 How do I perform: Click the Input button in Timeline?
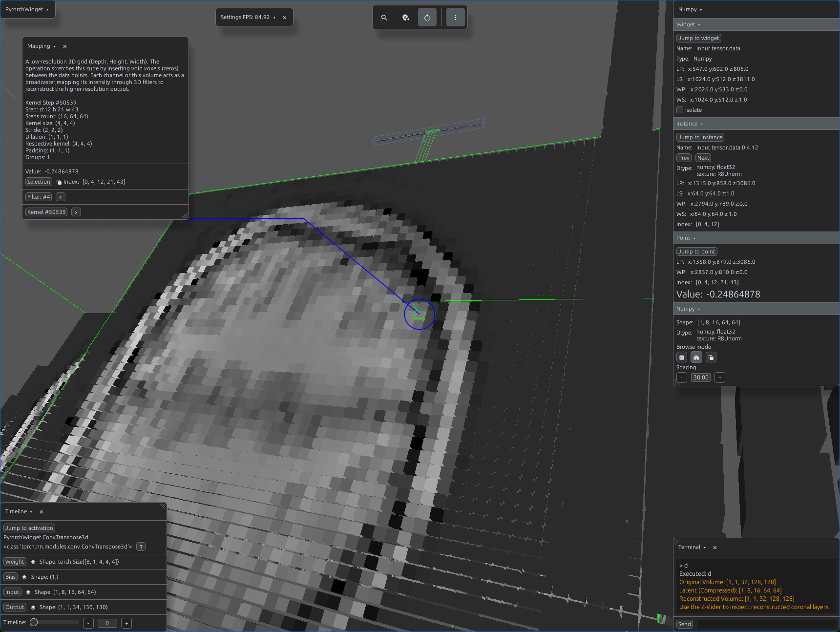coord(12,592)
